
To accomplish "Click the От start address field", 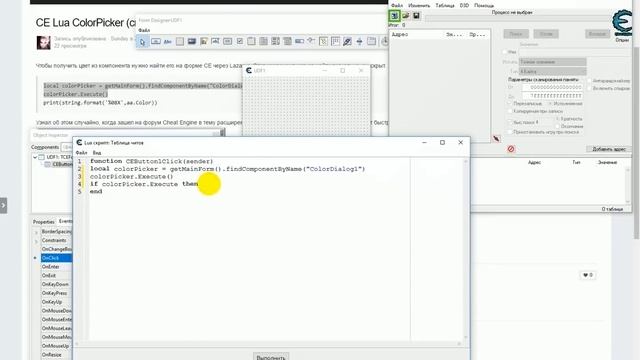I will pos(552,87).
